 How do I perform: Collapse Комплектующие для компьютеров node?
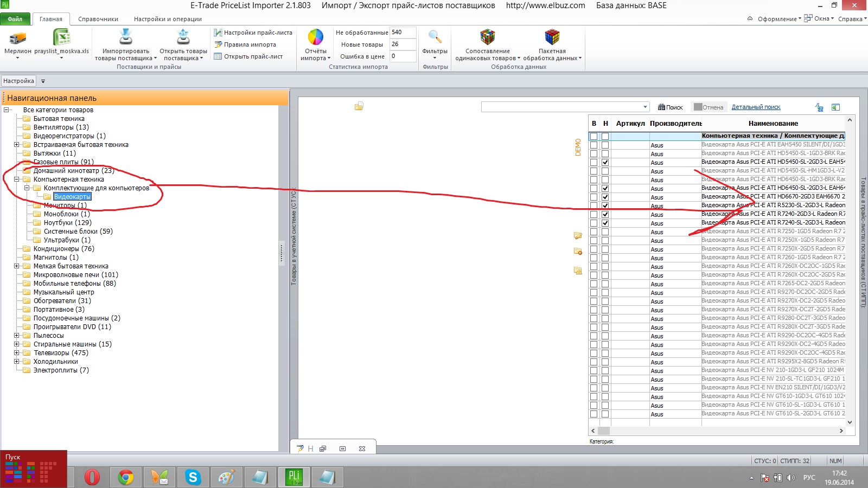tap(27, 188)
